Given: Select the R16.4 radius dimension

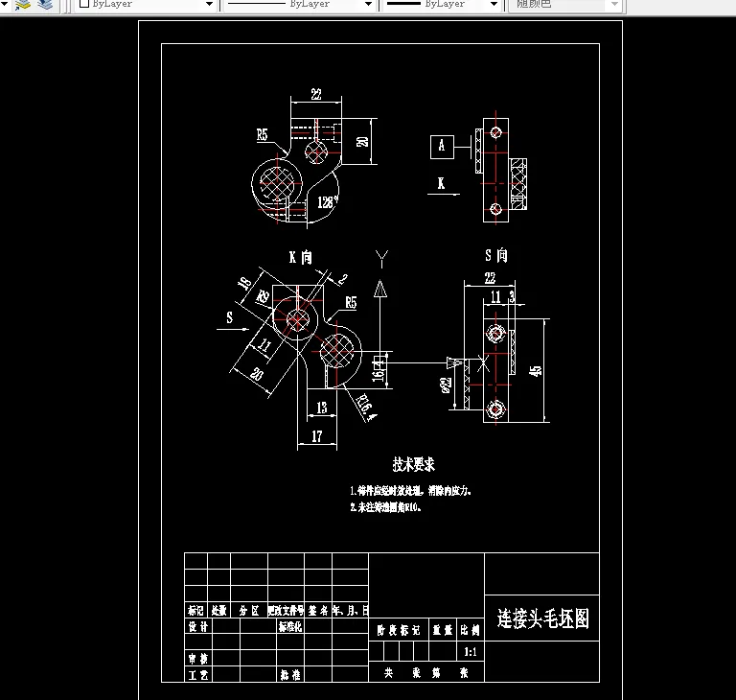Looking at the screenshot, I should [x=366, y=408].
